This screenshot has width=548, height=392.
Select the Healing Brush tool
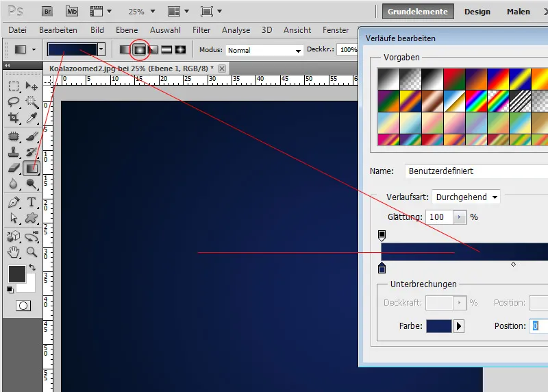(14, 136)
